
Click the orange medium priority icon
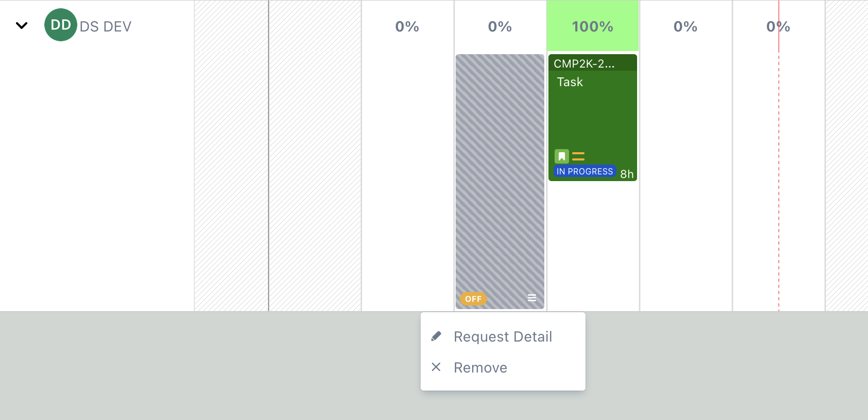[578, 156]
